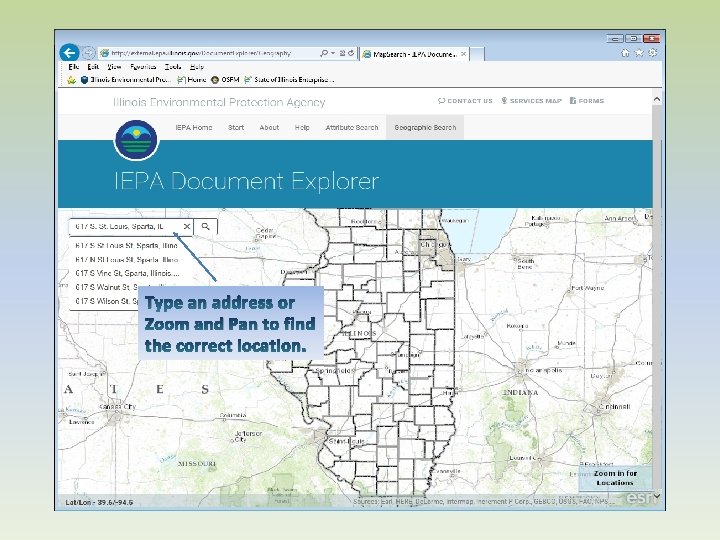Viewport: 720px width, 540px height.
Task: Open the address bar search dropdown arrow
Action: coord(333,53)
